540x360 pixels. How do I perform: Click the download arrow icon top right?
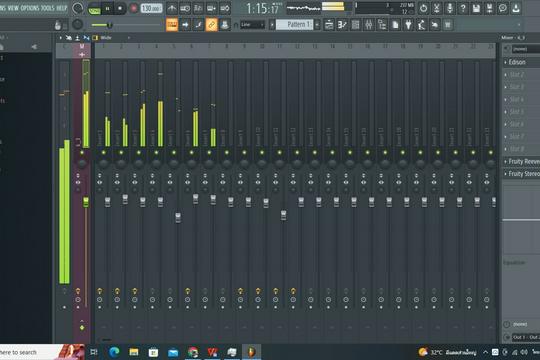click(516, 8)
